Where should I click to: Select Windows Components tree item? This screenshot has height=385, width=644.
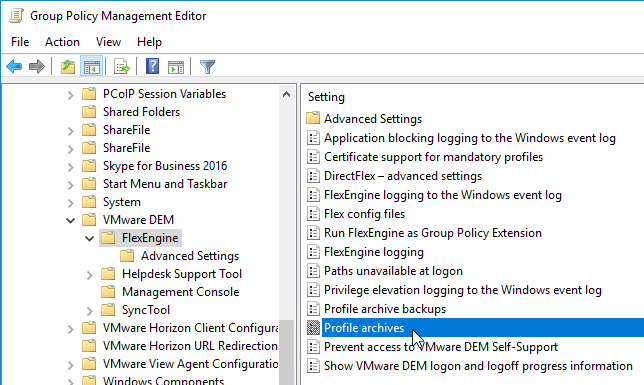[163, 380]
